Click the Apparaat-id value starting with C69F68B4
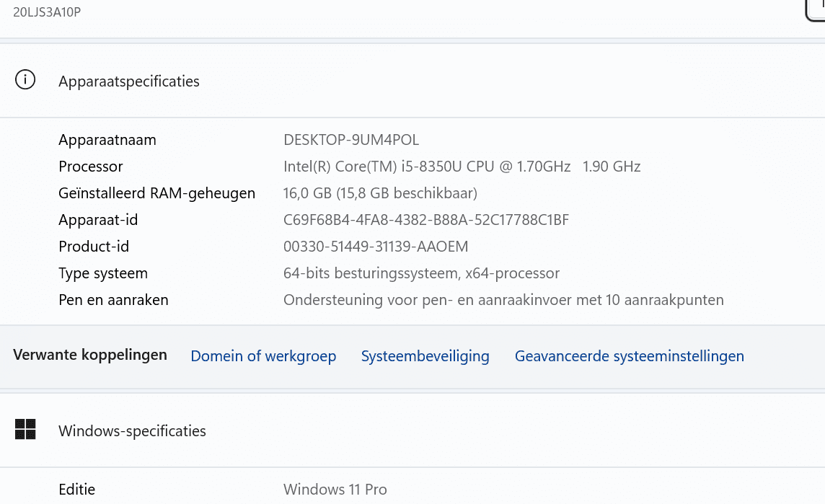This screenshot has width=825, height=504. point(426,220)
